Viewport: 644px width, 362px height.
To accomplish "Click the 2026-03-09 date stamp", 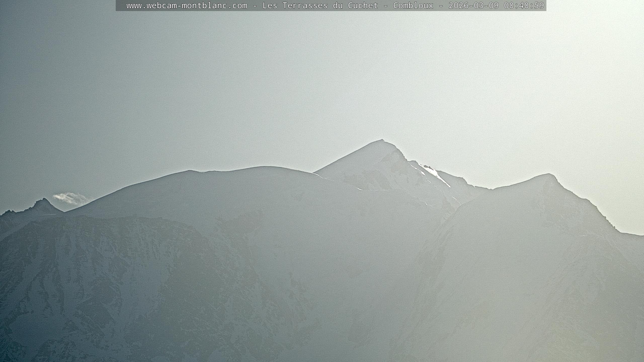I will [473, 6].
